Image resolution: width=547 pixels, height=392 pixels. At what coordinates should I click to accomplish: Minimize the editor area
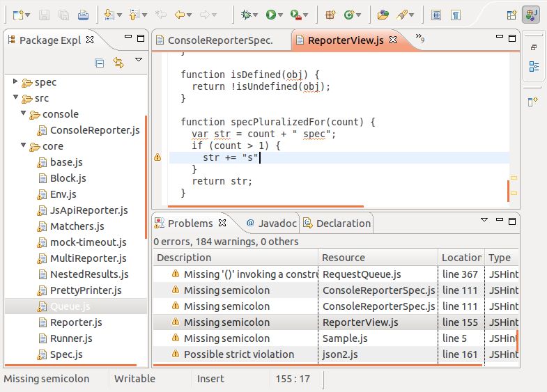500,37
